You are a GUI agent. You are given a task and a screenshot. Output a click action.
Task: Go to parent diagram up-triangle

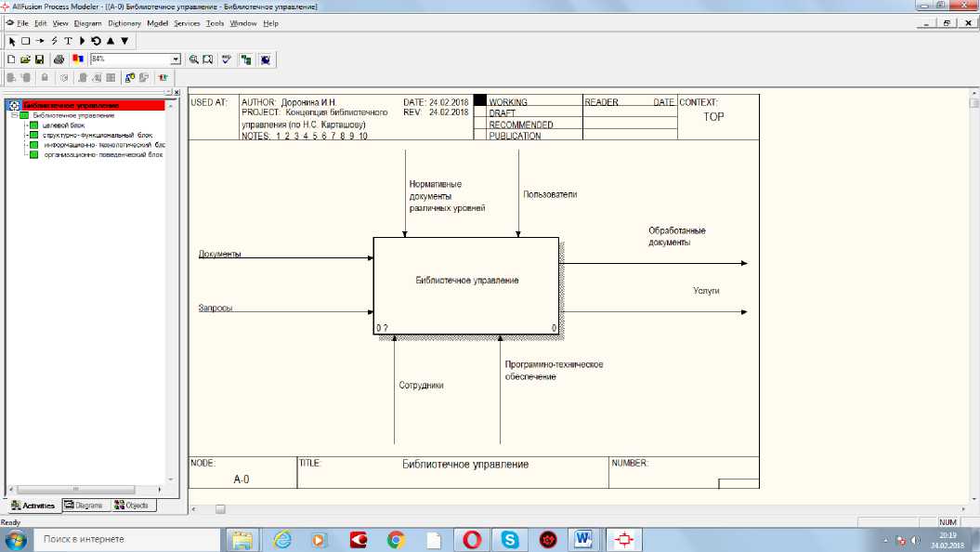click(x=111, y=41)
